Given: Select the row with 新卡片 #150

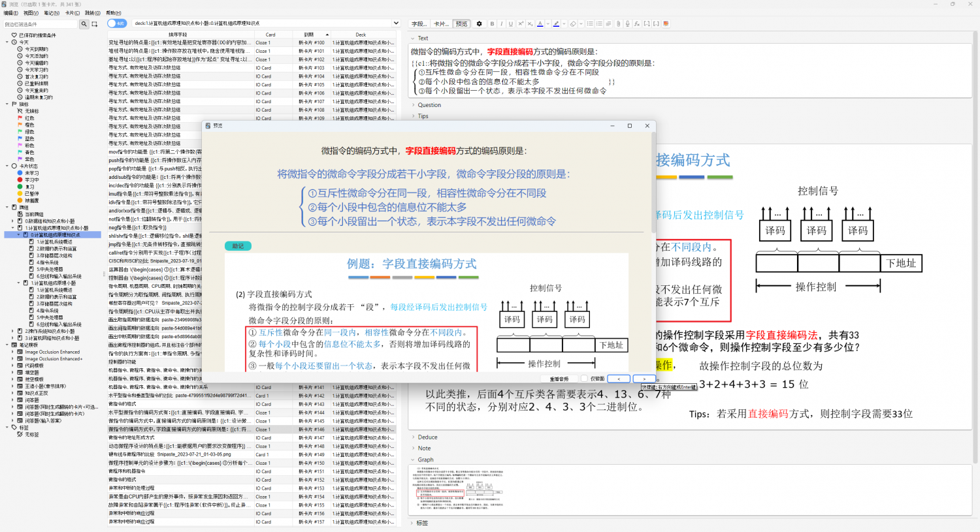Looking at the screenshot, I should 252,463.
